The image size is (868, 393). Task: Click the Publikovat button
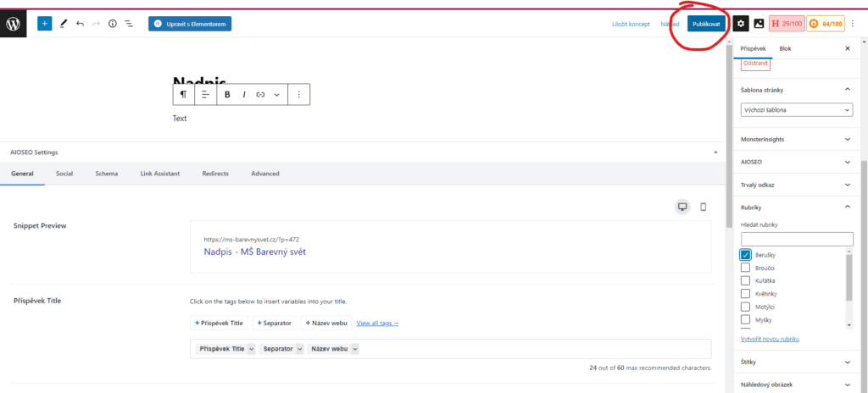[x=706, y=24]
